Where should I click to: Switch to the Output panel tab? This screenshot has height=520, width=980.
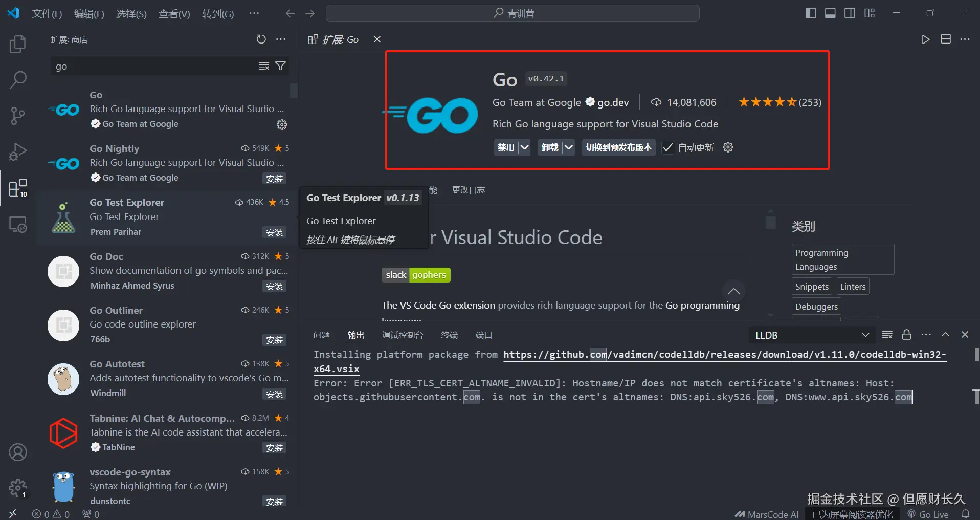pyautogui.click(x=356, y=335)
